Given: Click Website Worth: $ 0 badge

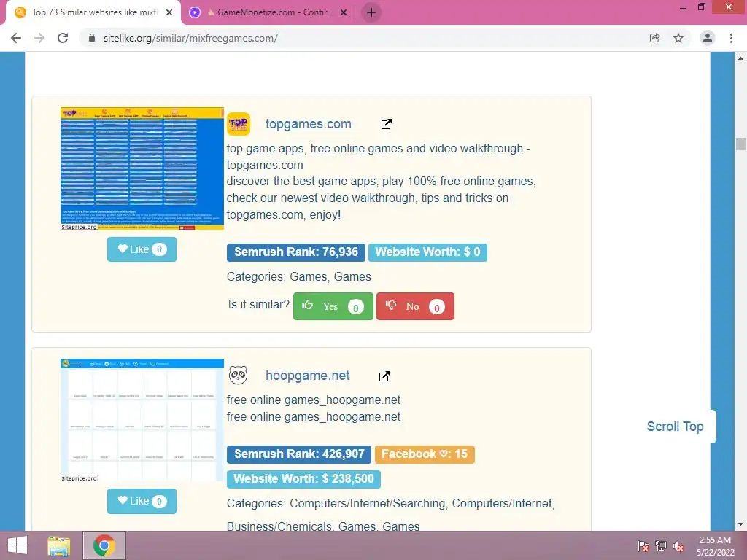Looking at the screenshot, I should 427,252.
